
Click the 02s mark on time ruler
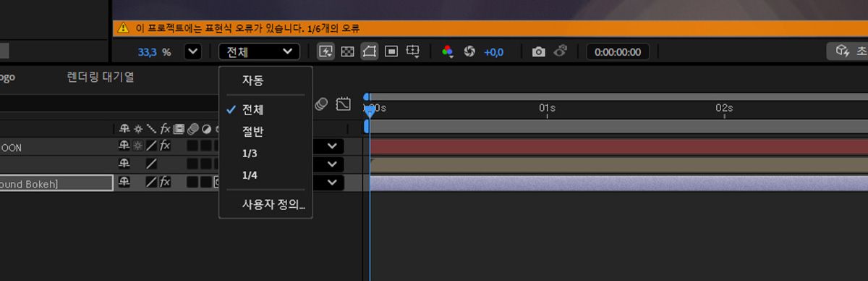[724, 108]
